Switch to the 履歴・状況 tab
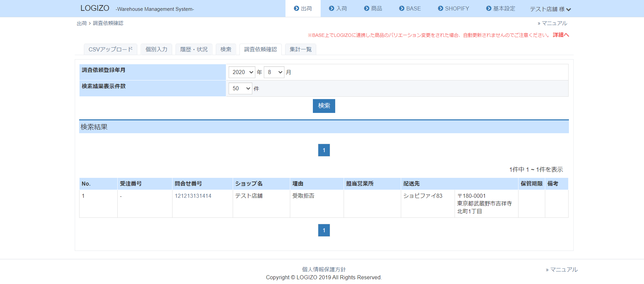Viewport: 644px width, 284px height. [x=194, y=49]
